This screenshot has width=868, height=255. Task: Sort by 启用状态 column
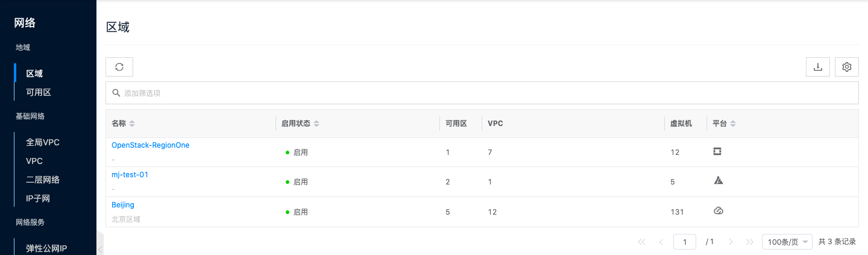tap(316, 124)
